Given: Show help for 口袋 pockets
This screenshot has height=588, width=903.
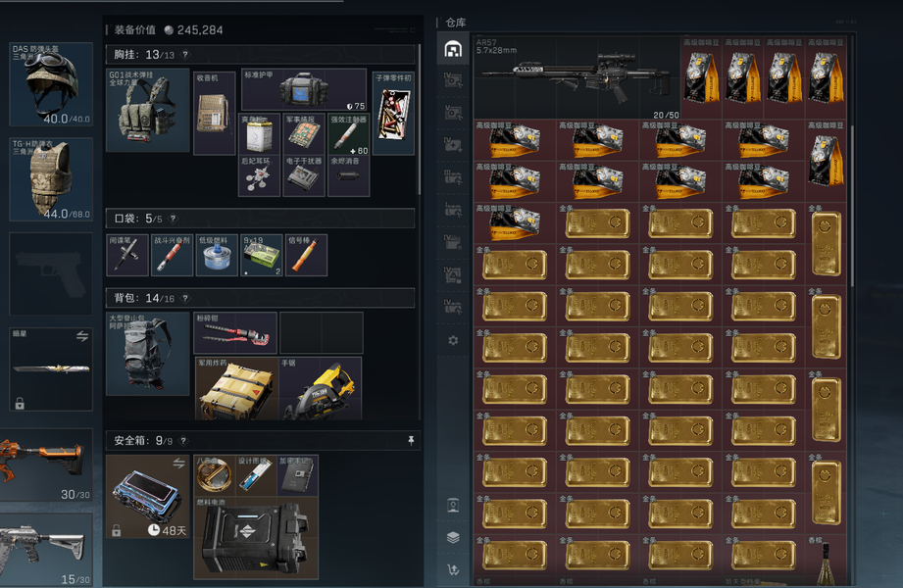Looking at the screenshot, I should coord(174,219).
